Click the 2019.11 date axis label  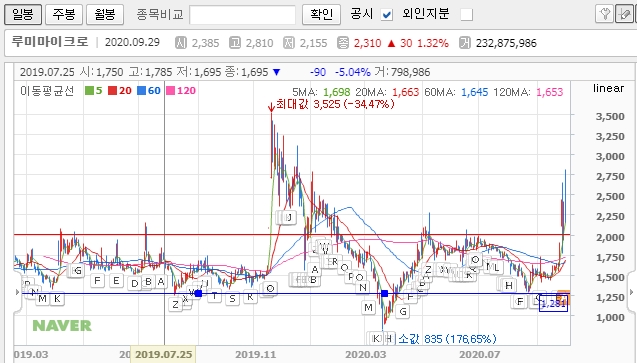point(256,354)
